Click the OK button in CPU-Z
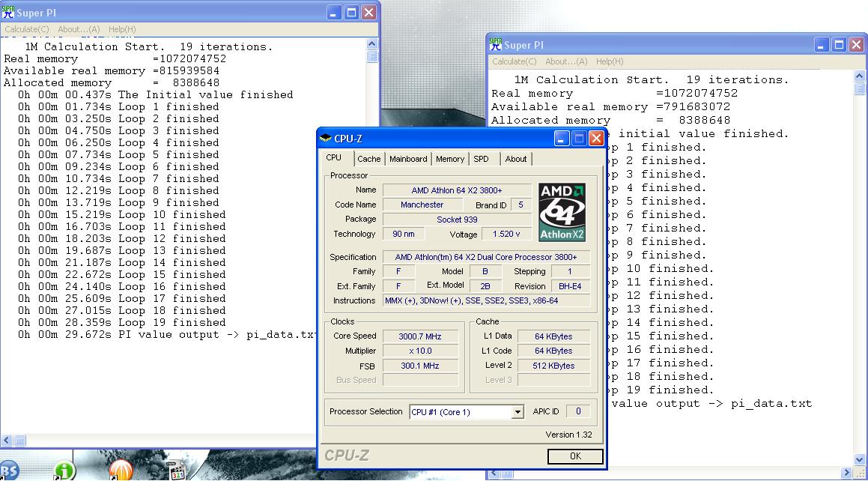 coord(575,456)
